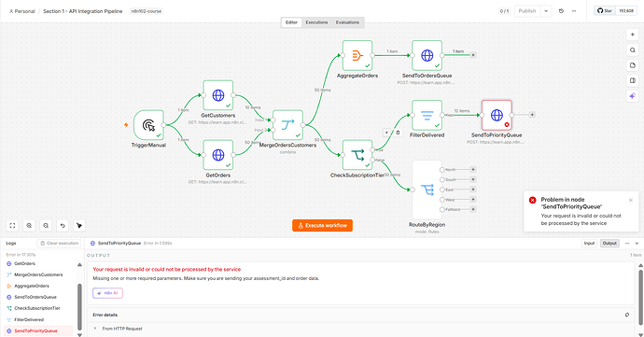
Task: Select the MergeOrdersCustomers merge node
Action: 287,125
